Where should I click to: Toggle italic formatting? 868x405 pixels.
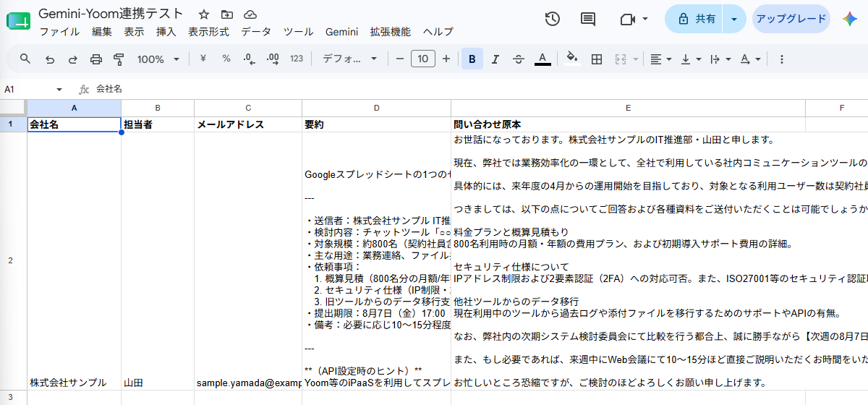[x=495, y=59]
